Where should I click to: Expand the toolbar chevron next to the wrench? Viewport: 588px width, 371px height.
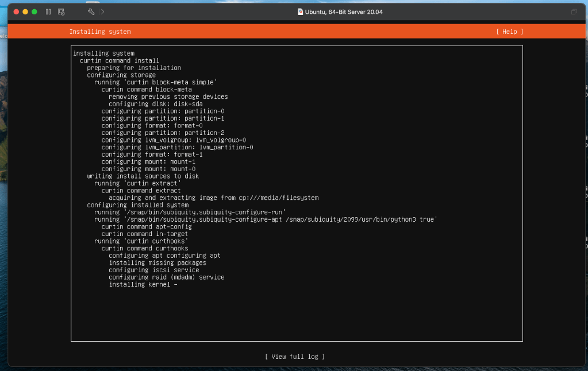click(x=103, y=11)
